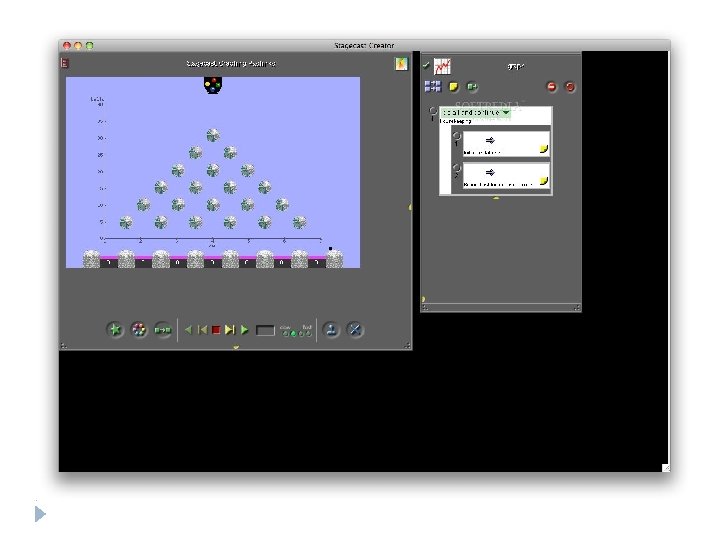720x540 pixels.
Task: Select the green highlighted speed radio button
Action: coord(293,334)
